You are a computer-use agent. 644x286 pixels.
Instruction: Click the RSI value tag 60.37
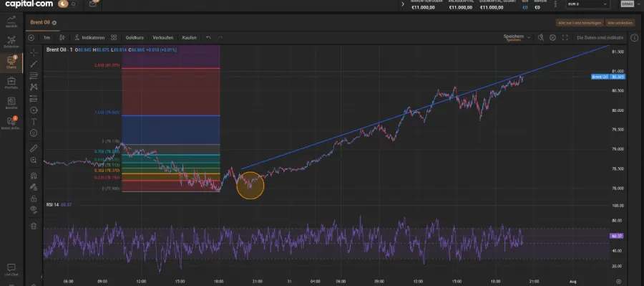click(x=618, y=237)
